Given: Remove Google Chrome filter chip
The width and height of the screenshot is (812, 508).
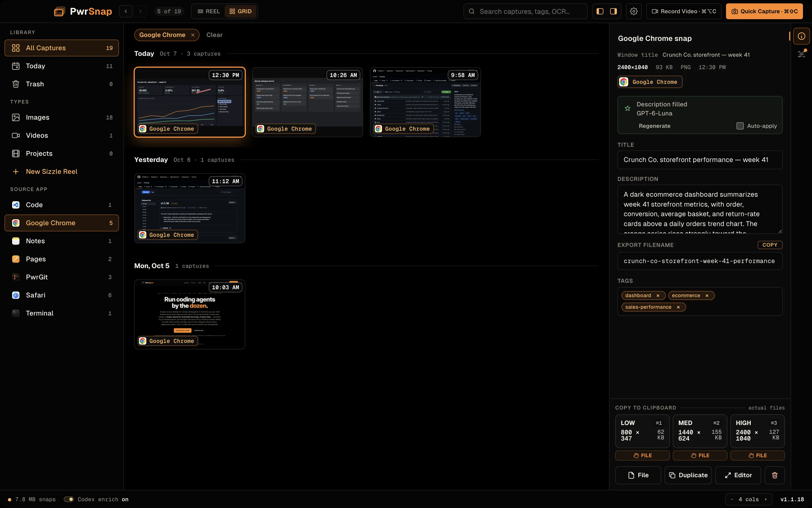Looking at the screenshot, I should [x=193, y=35].
